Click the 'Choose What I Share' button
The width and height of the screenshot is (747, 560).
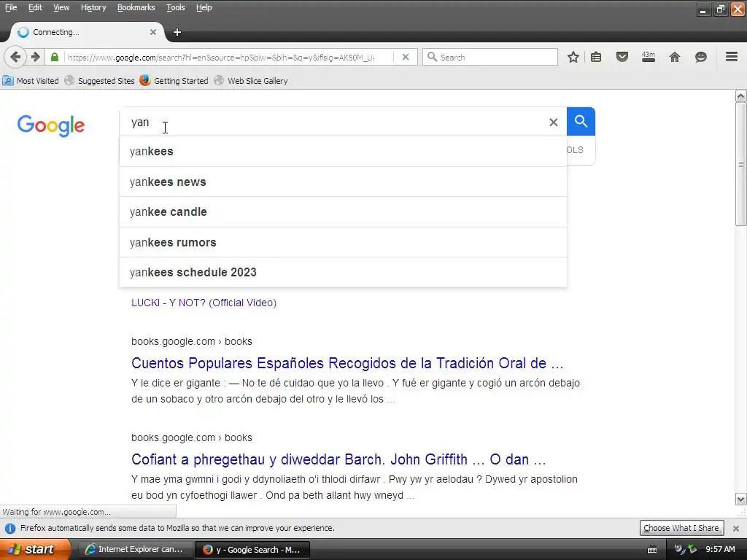681,528
